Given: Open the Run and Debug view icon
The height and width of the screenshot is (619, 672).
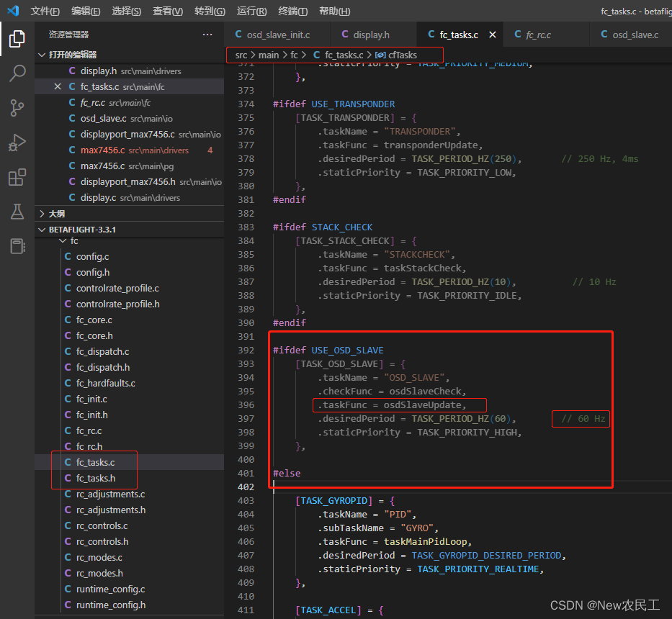Looking at the screenshot, I should [x=17, y=143].
